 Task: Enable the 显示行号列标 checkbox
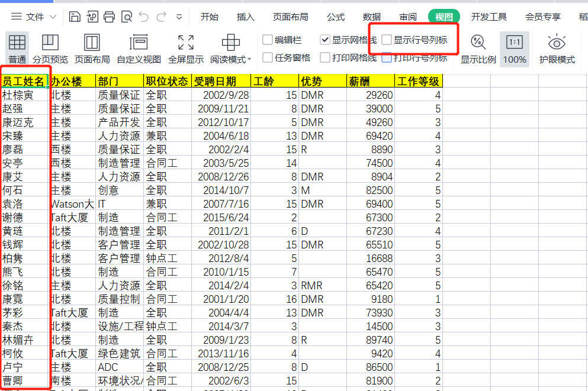click(387, 40)
